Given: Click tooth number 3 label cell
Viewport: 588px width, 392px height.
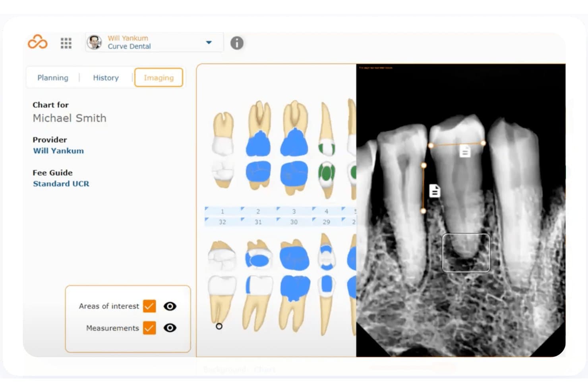Looking at the screenshot, I should (x=294, y=211).
